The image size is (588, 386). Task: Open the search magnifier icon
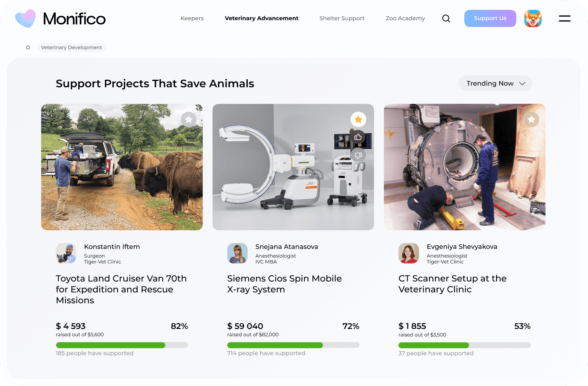(x=446, y=18)
